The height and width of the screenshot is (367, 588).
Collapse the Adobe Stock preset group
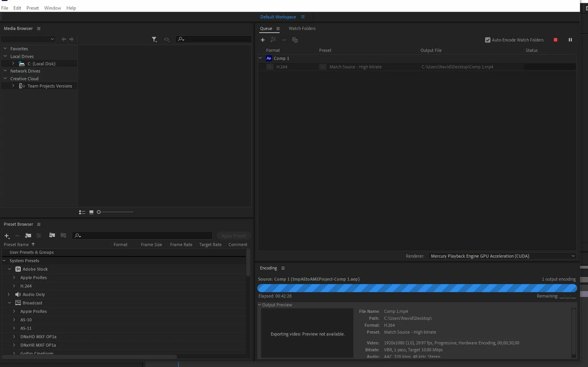pyautogui.click(x=9, y=269)
